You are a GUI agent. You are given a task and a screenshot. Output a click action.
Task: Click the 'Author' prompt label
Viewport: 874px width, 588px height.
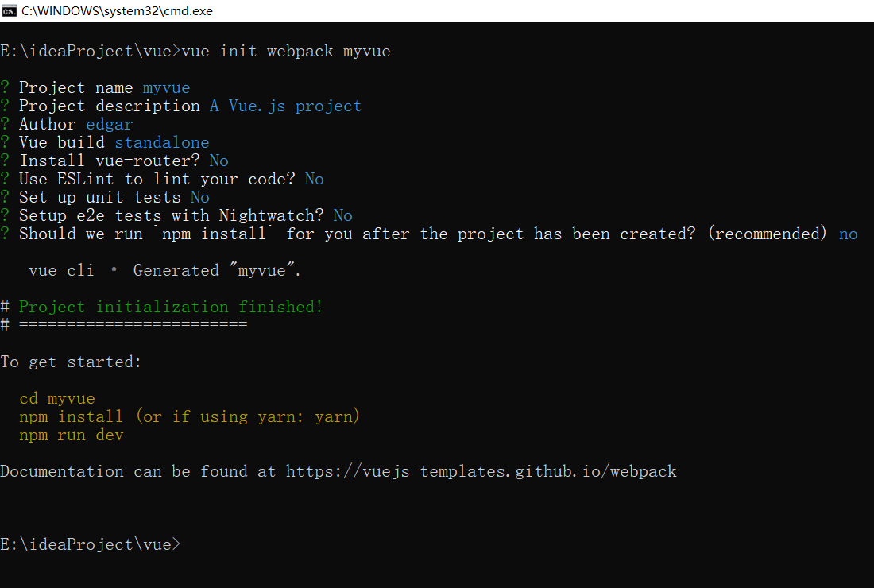pos(48,124)
